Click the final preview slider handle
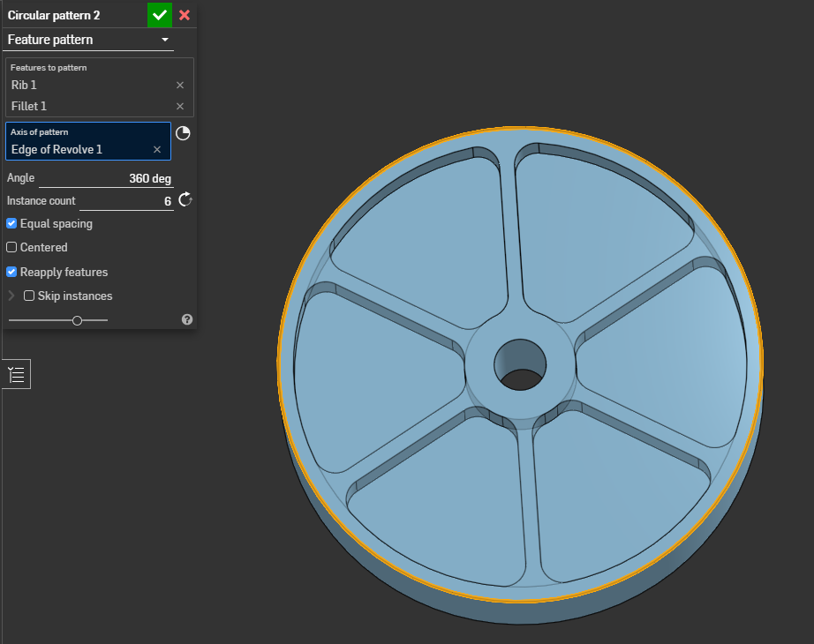Screen dimensions: 814x644 coord(78,321)
